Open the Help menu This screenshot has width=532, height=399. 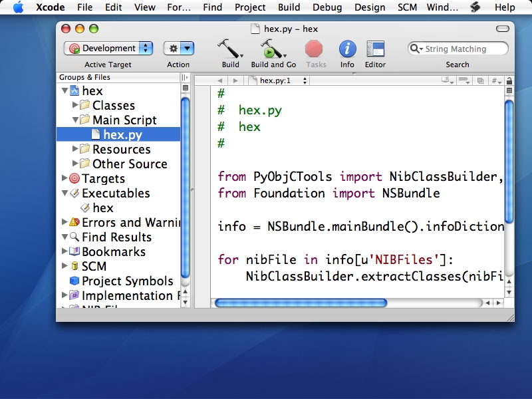(x=505, y=7)
